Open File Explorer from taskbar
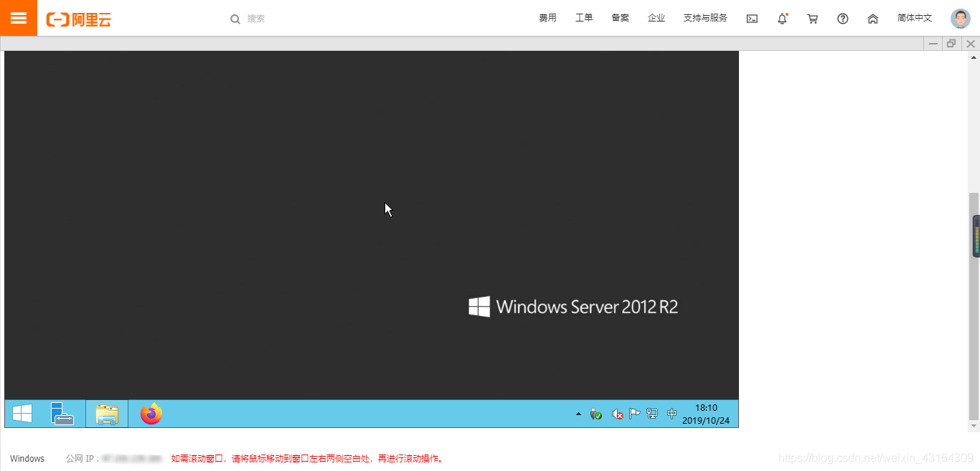 tap(107, 414)
